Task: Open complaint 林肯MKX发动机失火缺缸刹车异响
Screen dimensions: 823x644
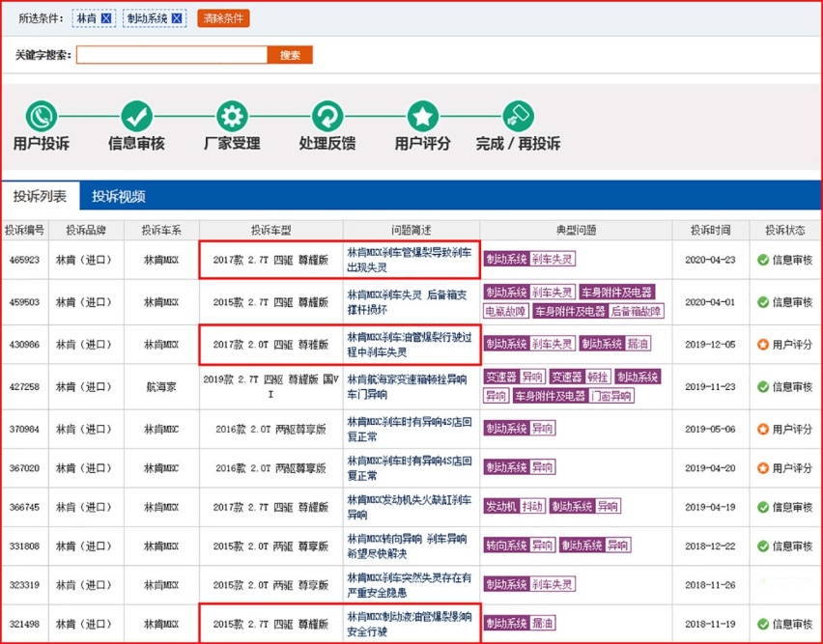Action: (x=410, y=507)
